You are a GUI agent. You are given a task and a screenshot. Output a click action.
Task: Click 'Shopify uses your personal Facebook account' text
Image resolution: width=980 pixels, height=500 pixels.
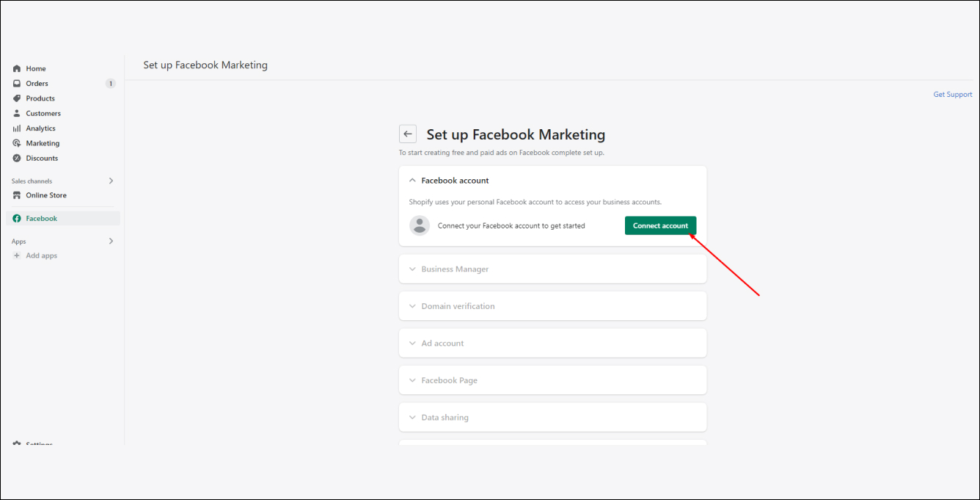535,202
